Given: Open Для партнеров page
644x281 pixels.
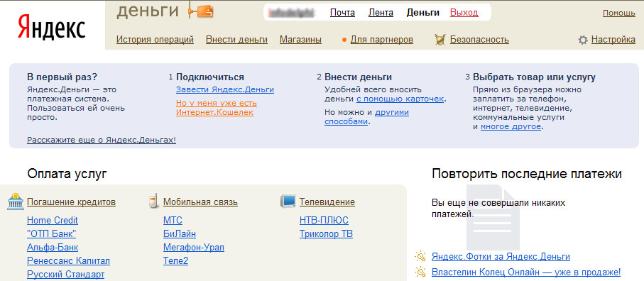Looking at the screenshot, I should (382, 40).
